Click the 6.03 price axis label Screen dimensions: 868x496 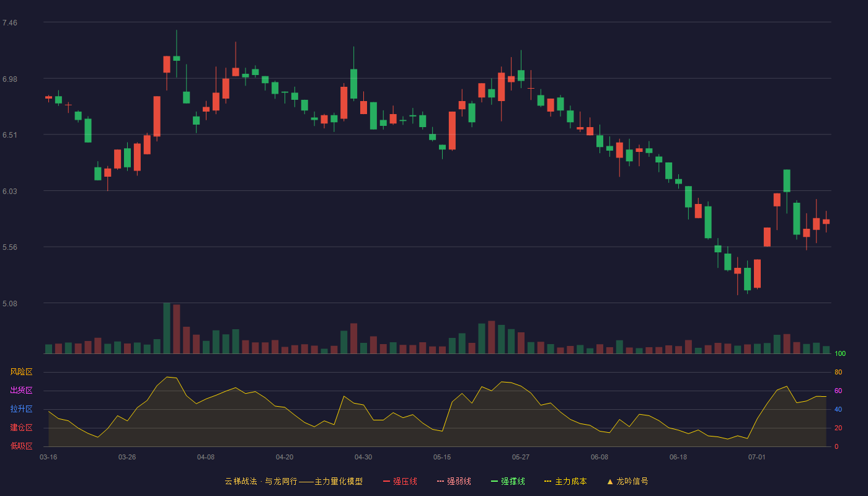(10, 192)
